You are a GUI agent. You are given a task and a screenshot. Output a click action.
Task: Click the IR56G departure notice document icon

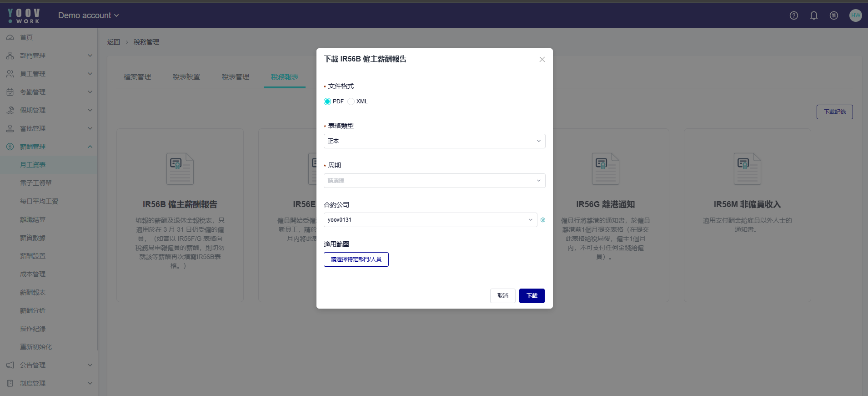pyautogui.click(x=605, y=169)
